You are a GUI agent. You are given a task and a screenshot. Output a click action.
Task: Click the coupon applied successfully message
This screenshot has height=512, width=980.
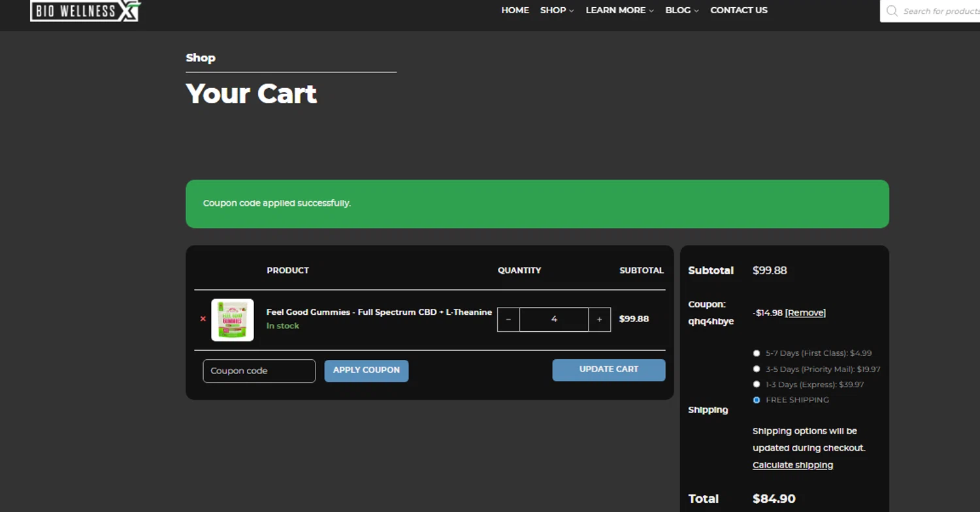pyautogui.click(x=277, y=203)
